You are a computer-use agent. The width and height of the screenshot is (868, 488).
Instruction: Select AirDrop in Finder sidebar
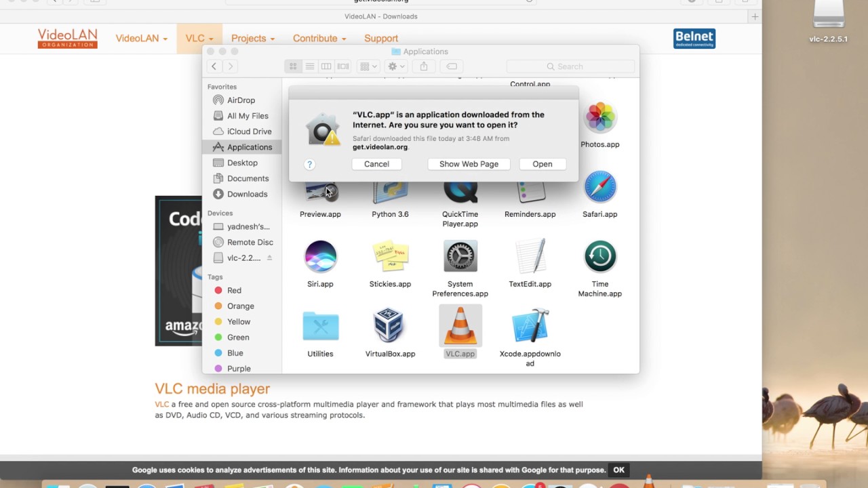(x=242, y=100)
